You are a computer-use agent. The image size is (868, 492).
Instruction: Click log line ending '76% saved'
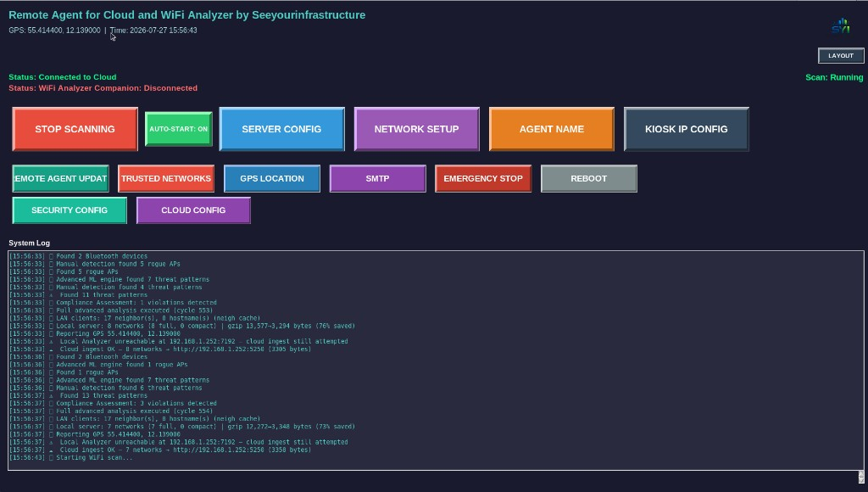click(182, 326)
